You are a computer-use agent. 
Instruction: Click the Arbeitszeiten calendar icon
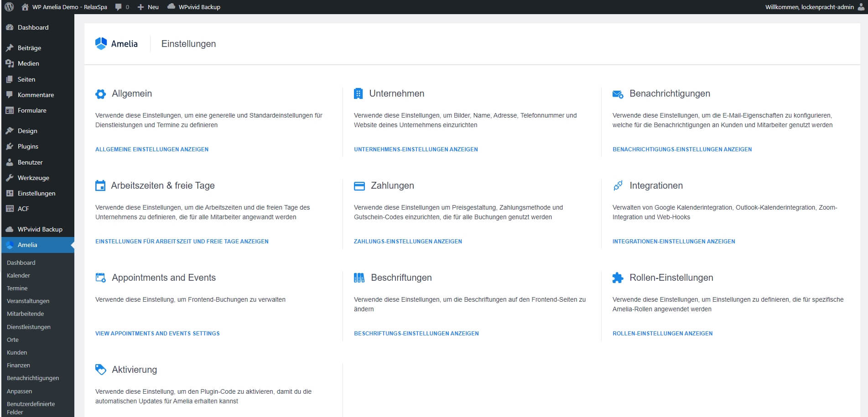(100, 185)
